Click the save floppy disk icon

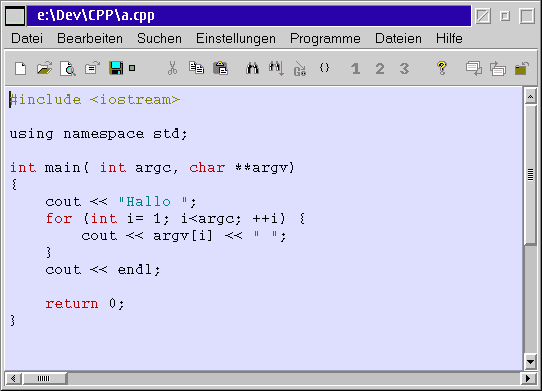116,68
